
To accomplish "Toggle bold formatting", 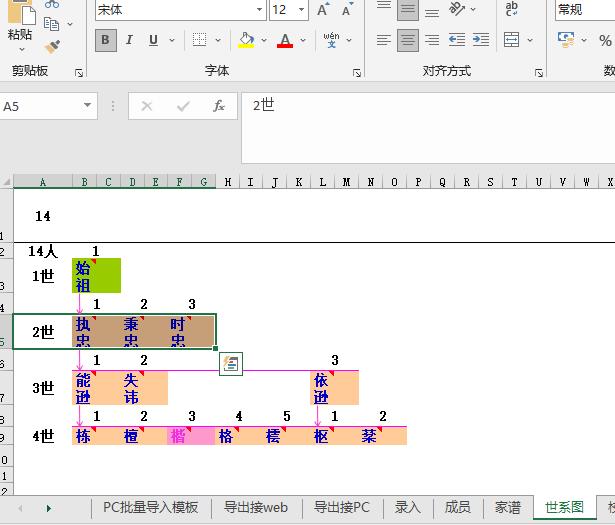I will [x=105, y=41].
